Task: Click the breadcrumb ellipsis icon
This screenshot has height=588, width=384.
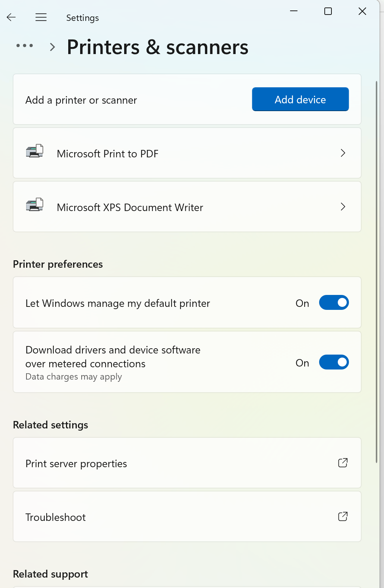Action: tap(25, 46)
